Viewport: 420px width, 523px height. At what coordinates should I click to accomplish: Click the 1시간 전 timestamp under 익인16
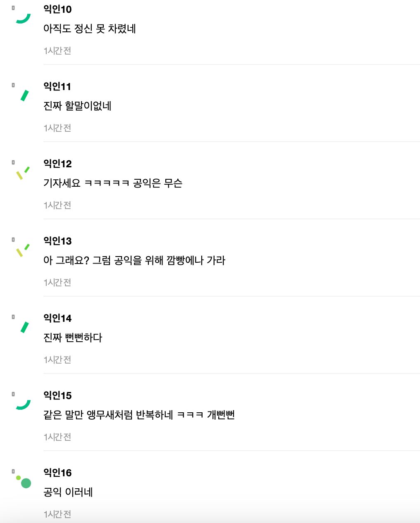pos(57,514)
